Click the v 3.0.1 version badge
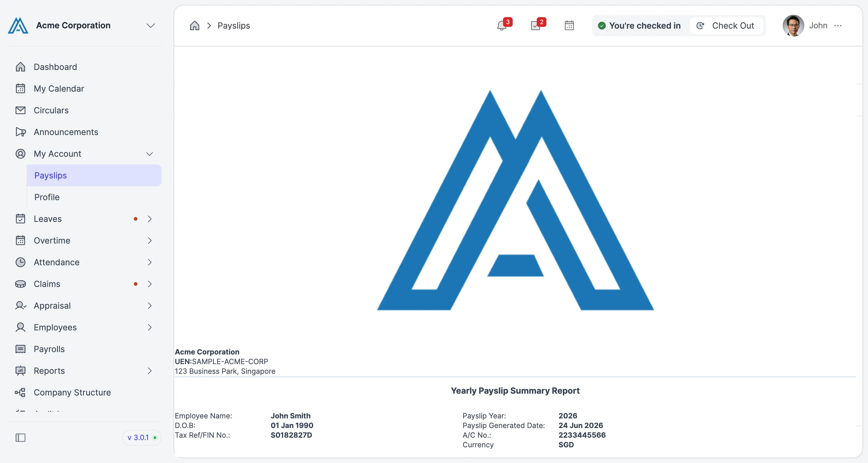Screen dimensions: 868x463 [x=142, y=438]
